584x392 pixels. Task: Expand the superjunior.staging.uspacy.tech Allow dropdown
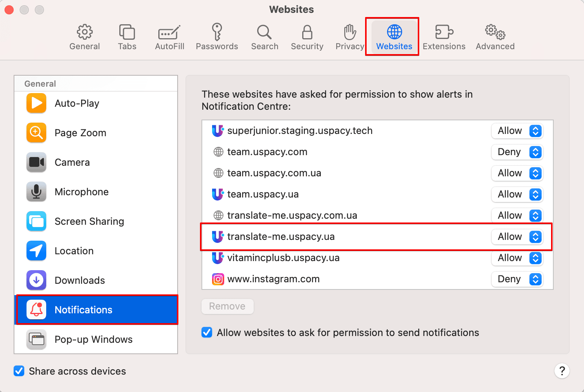click(x=517, y=131)
